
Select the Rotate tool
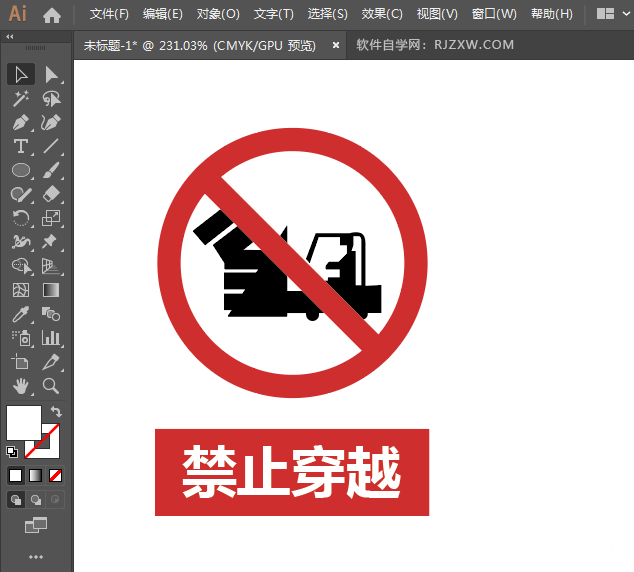[x=21, y=218]
